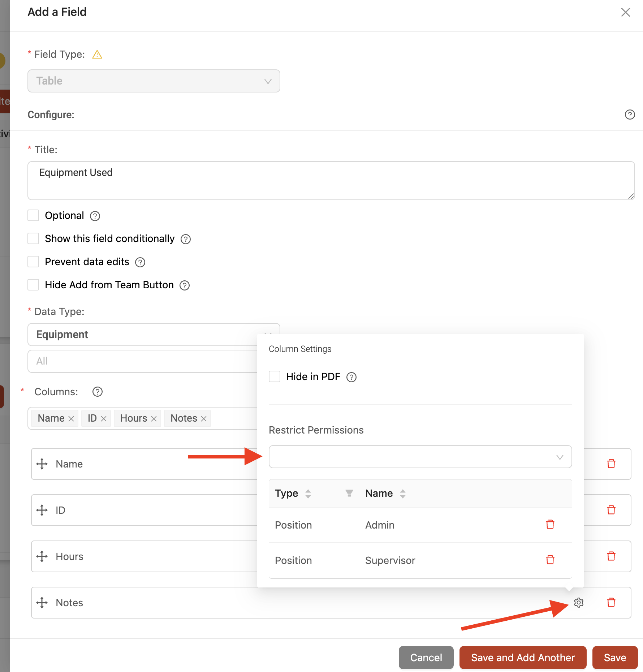Click into the Title text field
This screenshot has height=672, width=643.
coord(331,181)
